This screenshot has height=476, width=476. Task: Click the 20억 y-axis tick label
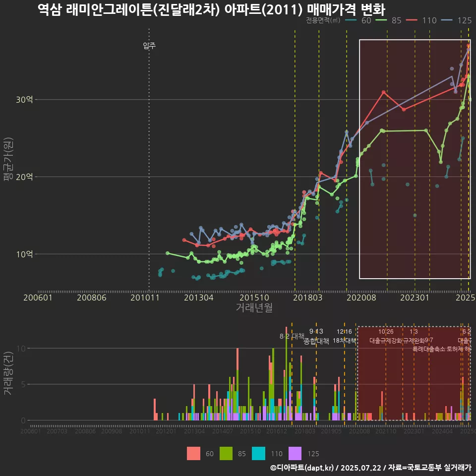[24, 177]
